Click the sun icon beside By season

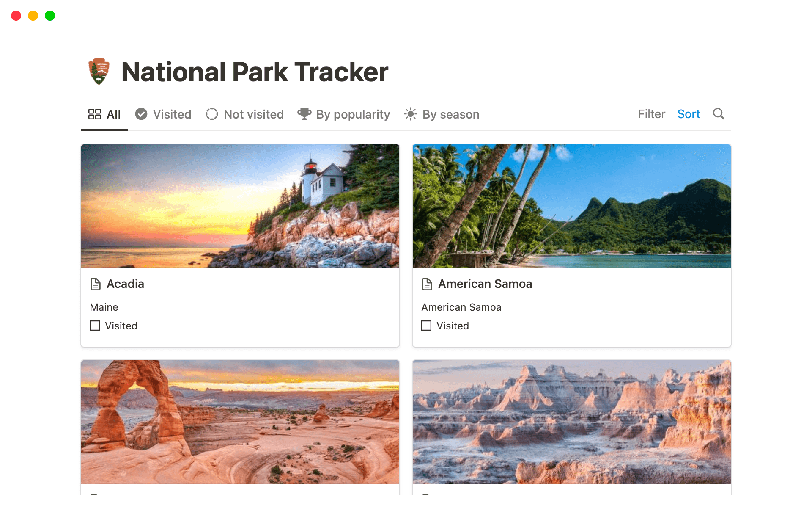[410, 114]
